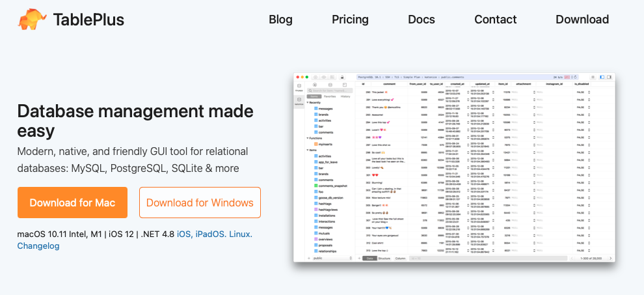Open the Changelog link

click(38, 246)
